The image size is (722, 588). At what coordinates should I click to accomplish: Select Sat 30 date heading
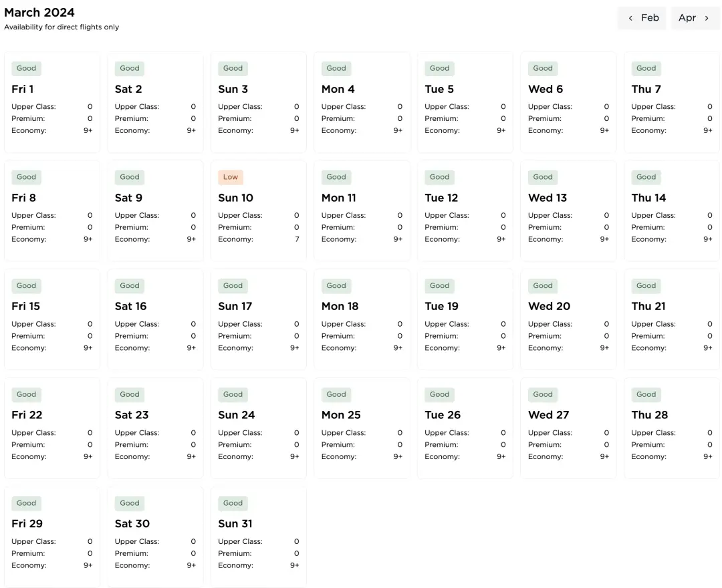click(x=132, y=524)
